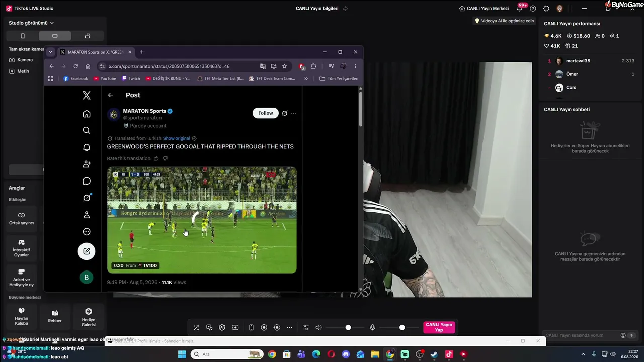Adjust the microphone volume slider
This screenshot has height=362, width=644.
402,327
